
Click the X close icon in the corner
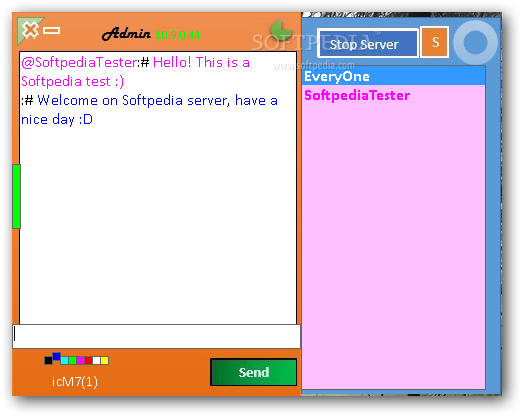[x=30, y=30]
